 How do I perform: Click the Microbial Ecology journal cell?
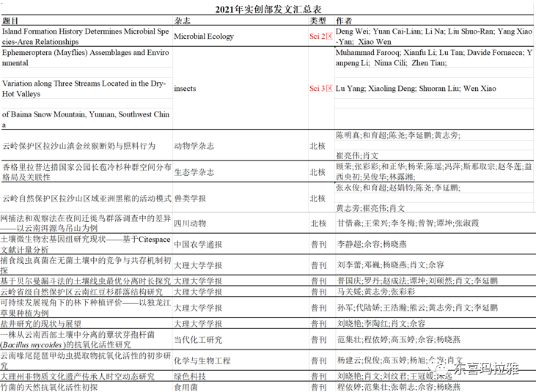click(204, 37)
